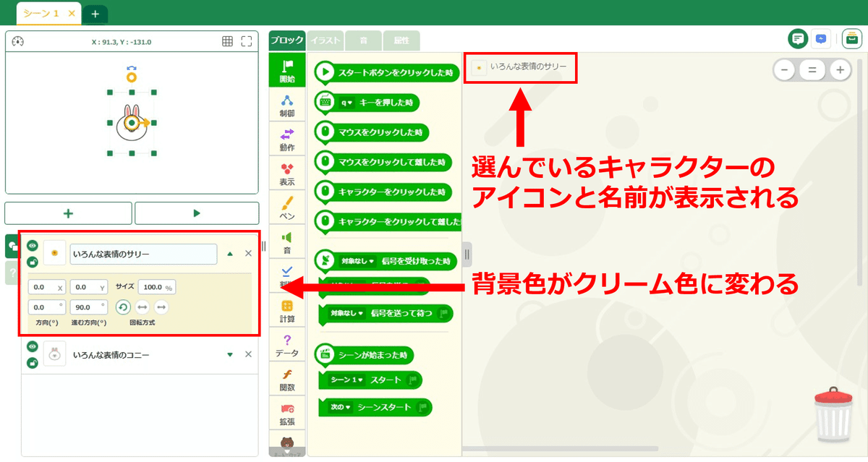The height and width of the screenshot is (462, 868).
Task: Select the left-right flip 回転方式 option
Action: pos(142,307)
